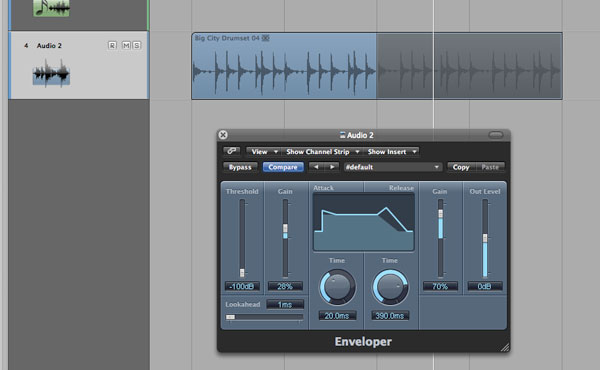Click the Compare button

point(283,167)
